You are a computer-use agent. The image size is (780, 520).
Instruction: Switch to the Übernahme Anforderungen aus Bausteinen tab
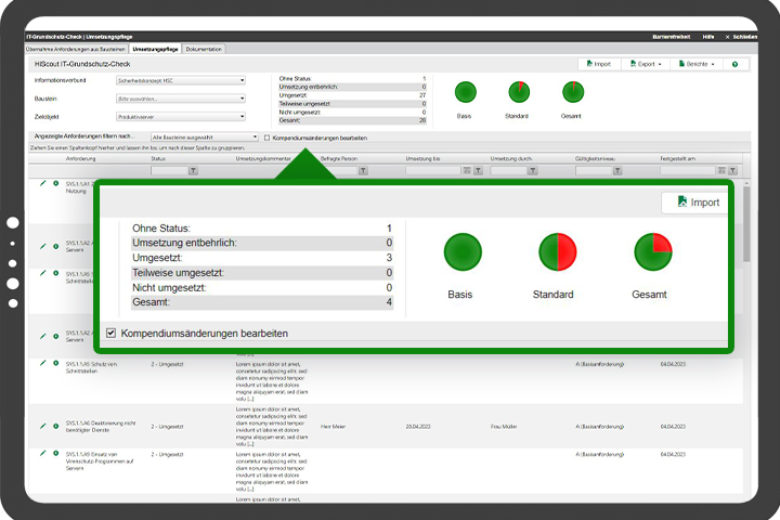pos(76,49)
